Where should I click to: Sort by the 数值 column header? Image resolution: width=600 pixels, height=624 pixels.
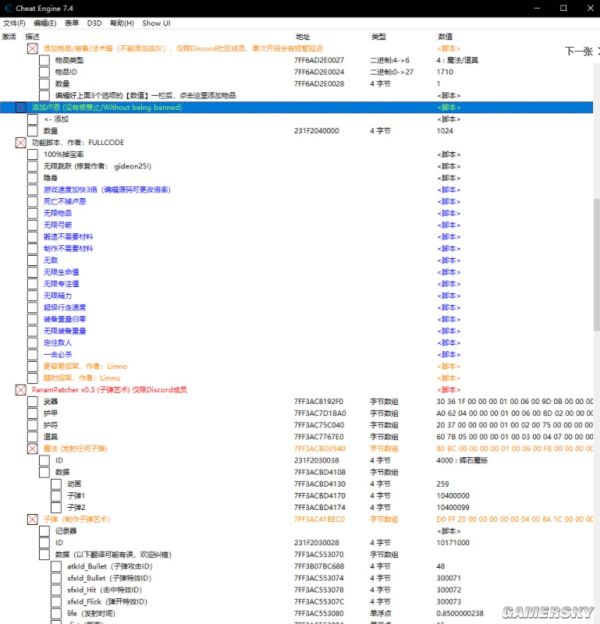tap(445, 37)
